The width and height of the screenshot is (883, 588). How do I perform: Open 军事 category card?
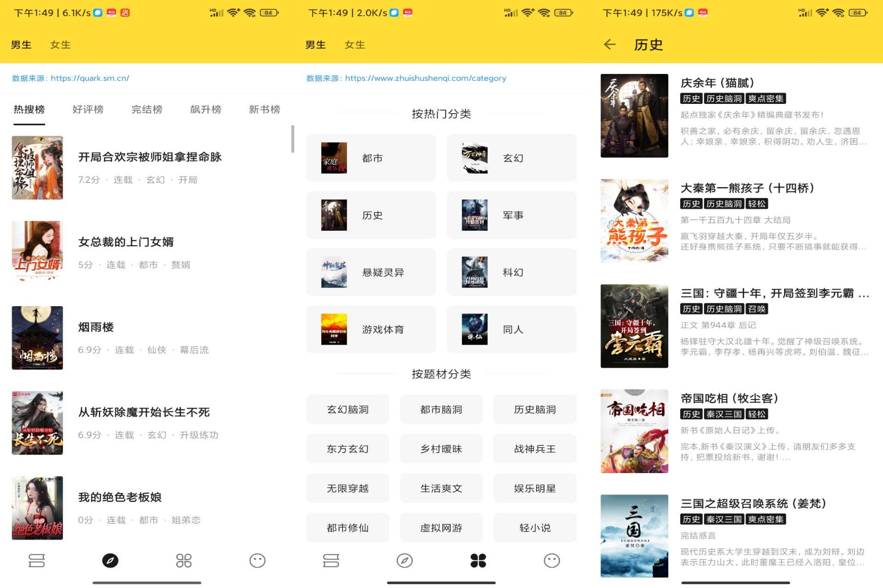511,215
